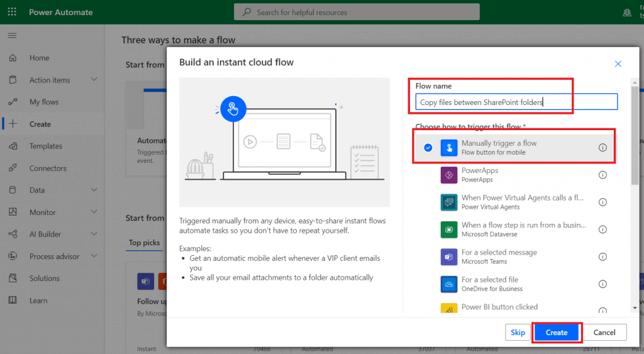Click the Learn book icon
This screenshot has width=644, height=354.
[13, 300]
